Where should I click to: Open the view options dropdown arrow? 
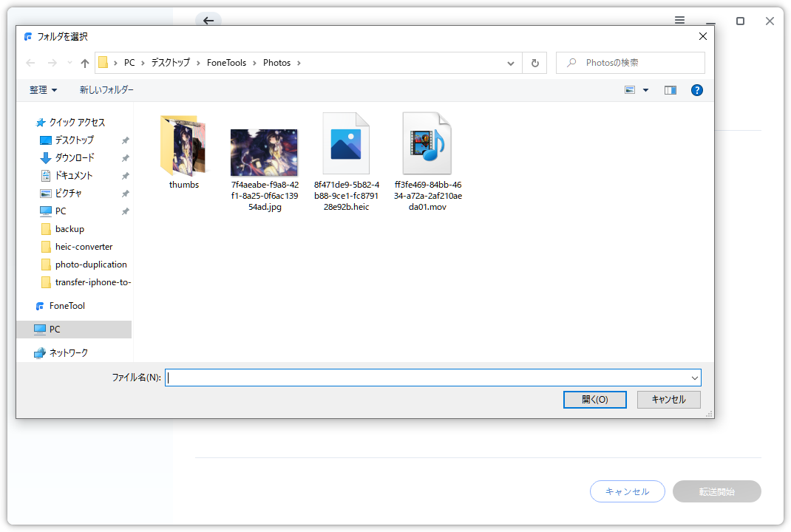(x=645, y=90)
